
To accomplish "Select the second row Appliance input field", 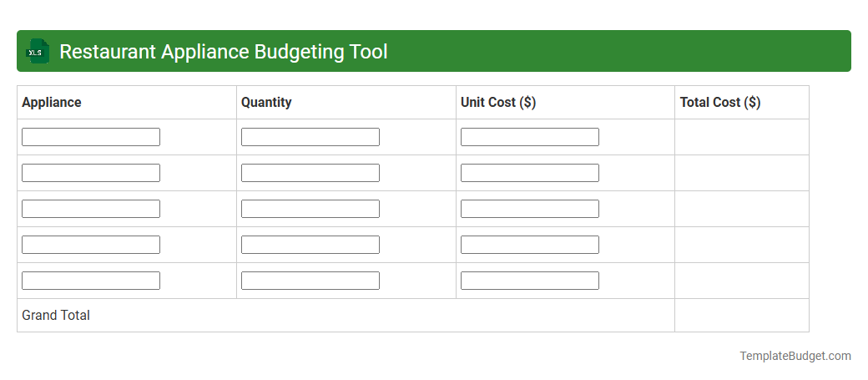I will point(91,173).
